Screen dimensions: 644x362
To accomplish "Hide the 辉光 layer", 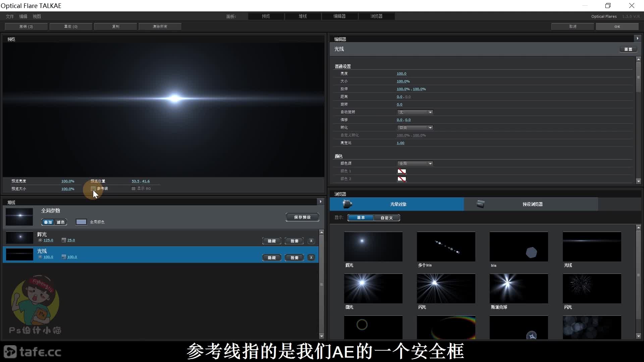I will (x=272, y=241).
